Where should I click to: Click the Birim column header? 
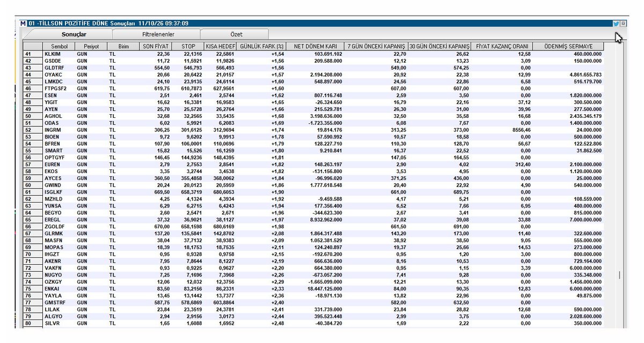click(x=123, y=47)
